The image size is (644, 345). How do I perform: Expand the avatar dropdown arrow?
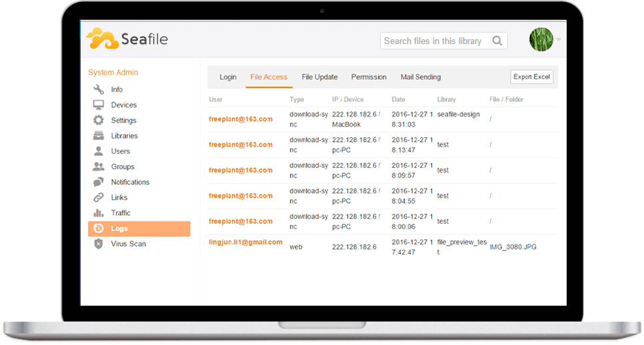pos(559,39)
